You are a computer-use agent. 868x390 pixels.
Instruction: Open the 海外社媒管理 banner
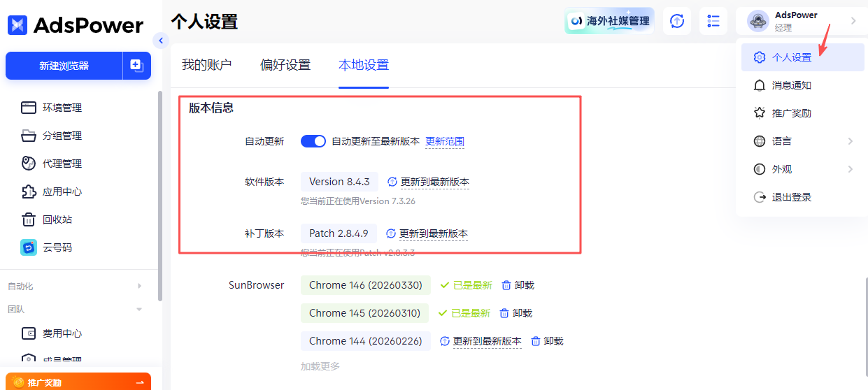tap(609, 21)
